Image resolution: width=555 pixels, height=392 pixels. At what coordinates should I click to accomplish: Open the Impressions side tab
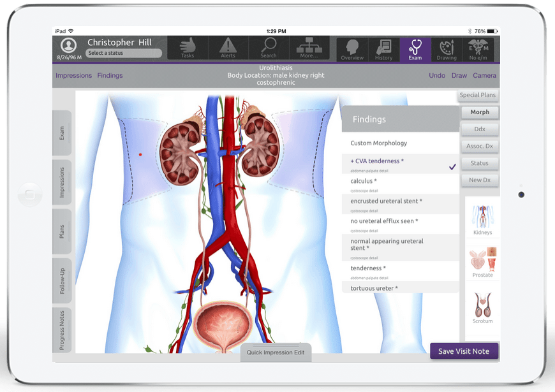63,182
